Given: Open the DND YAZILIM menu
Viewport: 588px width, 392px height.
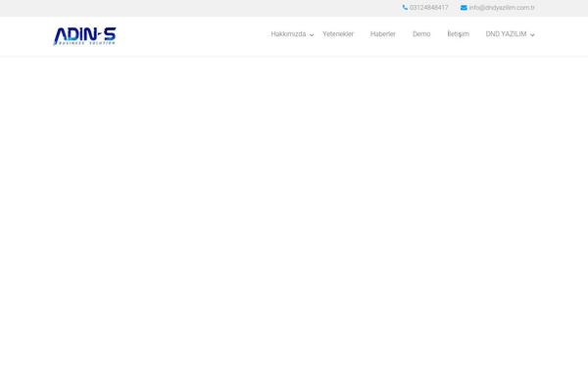Looking at the screenshot, I should [506, 34].
